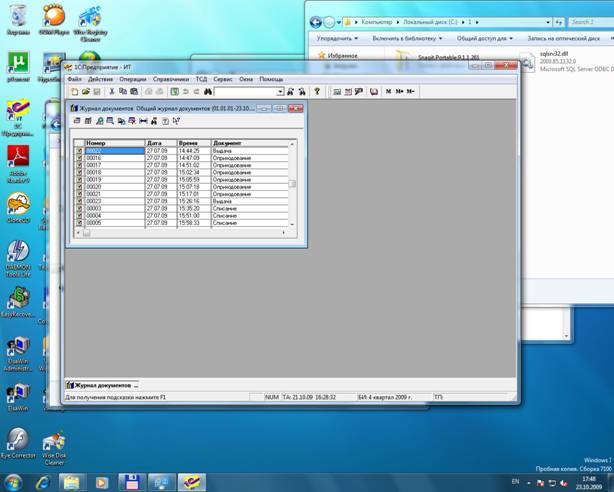The height and width of the screenshot is (492, 614).
Task: Click the M- memory button
Action: point(410,92)
